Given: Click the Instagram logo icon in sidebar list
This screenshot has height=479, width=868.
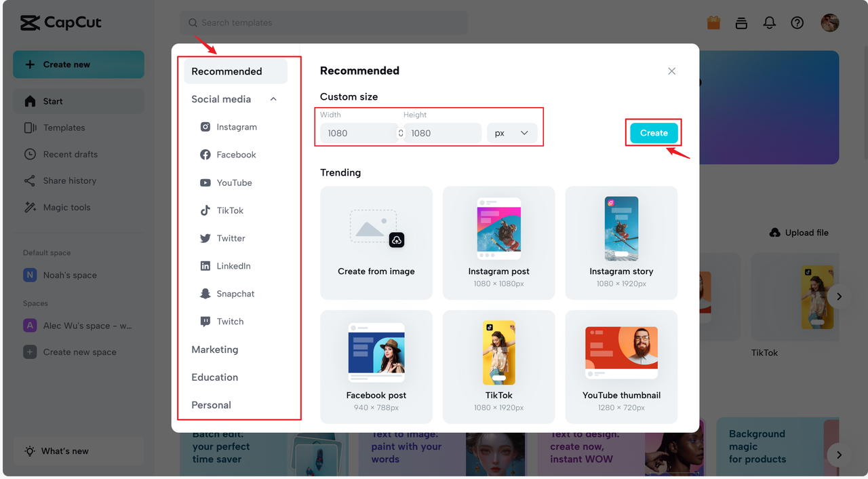Looking at the screenshot, I should click(205, 127).
